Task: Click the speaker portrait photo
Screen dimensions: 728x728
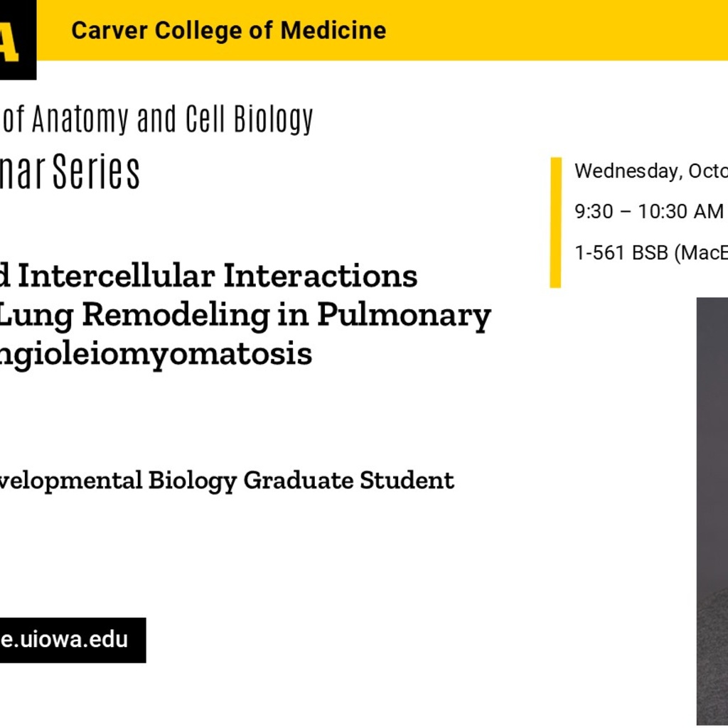Action: click(x=712, y=512)
